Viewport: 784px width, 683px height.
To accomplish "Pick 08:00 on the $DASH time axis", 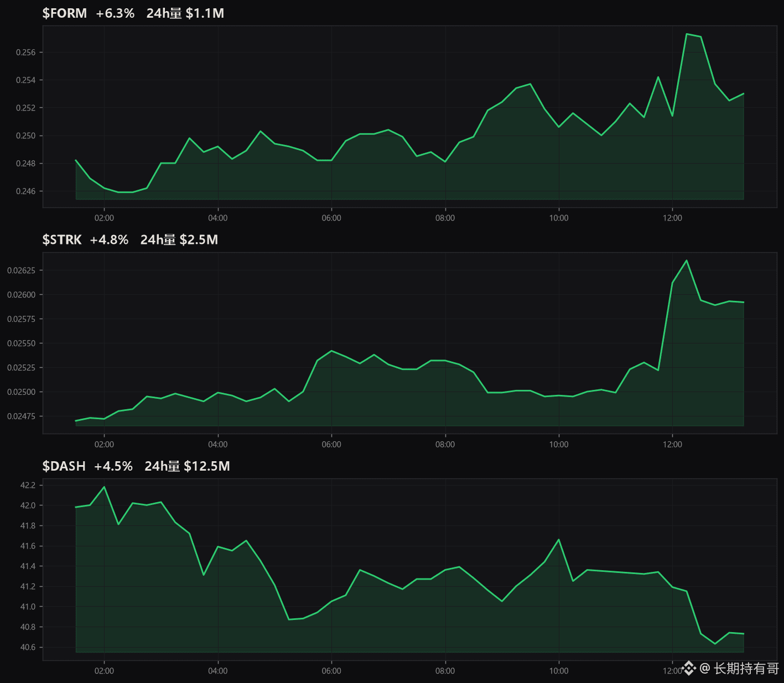I will pos(445,671).
